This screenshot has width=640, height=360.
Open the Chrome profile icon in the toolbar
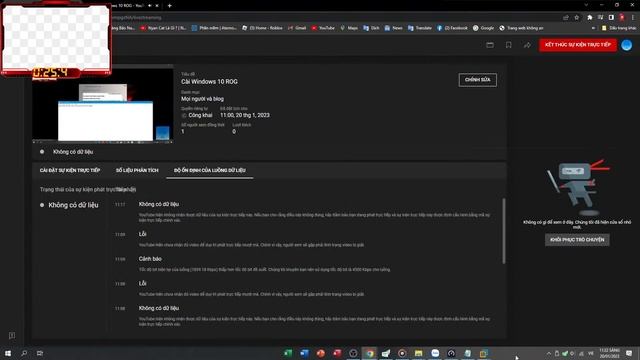click(x=622, y=18)
